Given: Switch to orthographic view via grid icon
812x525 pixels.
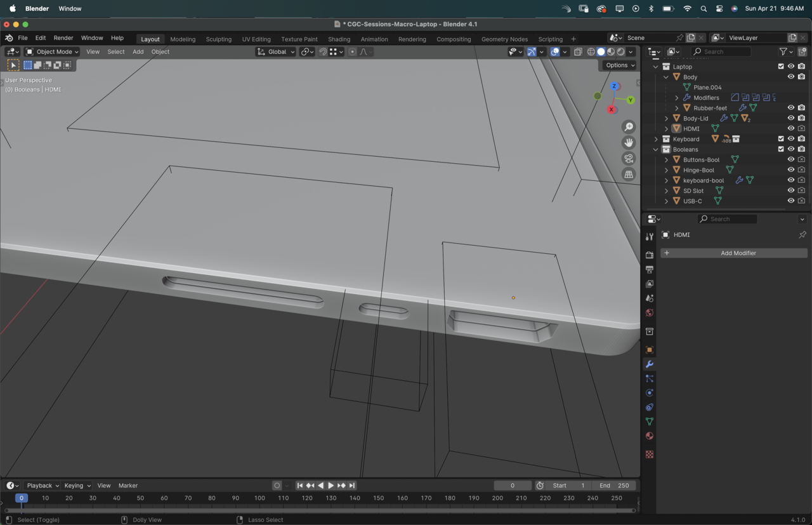Looking at the screenshot, I should click(x=629, y=175).
